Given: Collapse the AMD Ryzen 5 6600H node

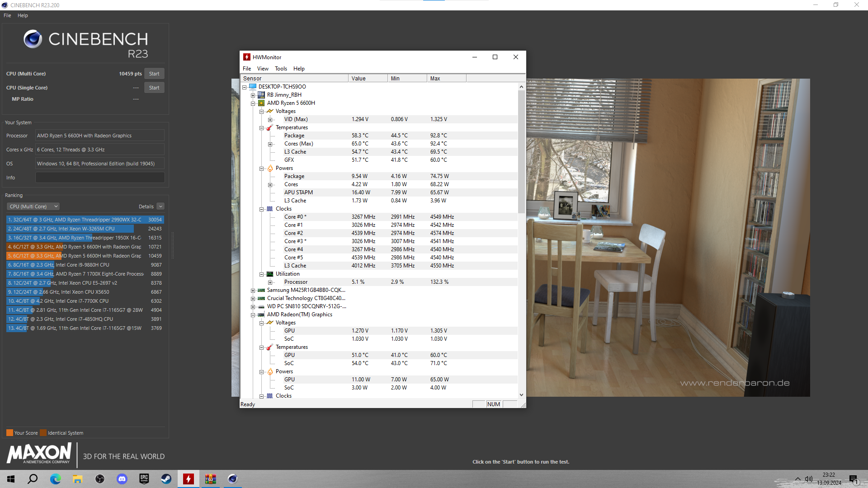Looking at the screenshot, I should 253,103.
